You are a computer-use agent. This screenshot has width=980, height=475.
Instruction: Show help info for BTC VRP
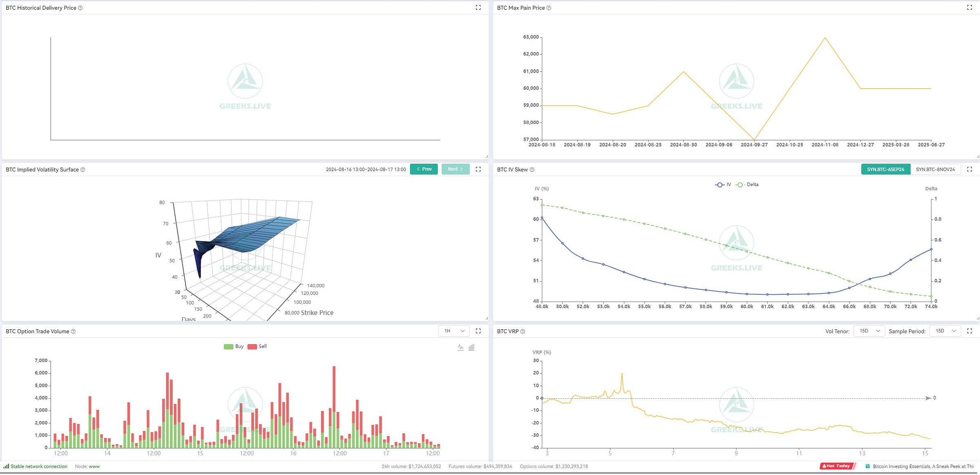pos(523,331)
